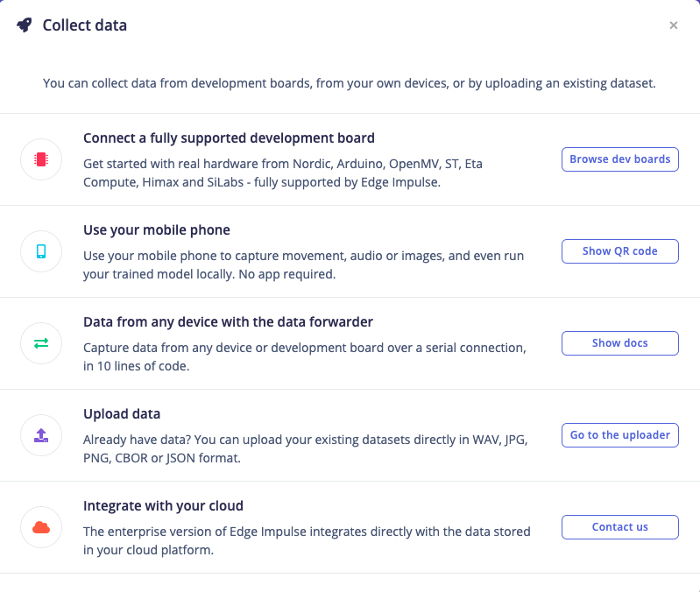Screen dimensions: 700x592
Task: Click the blue mobile phone icon
Action: point(41,251)
